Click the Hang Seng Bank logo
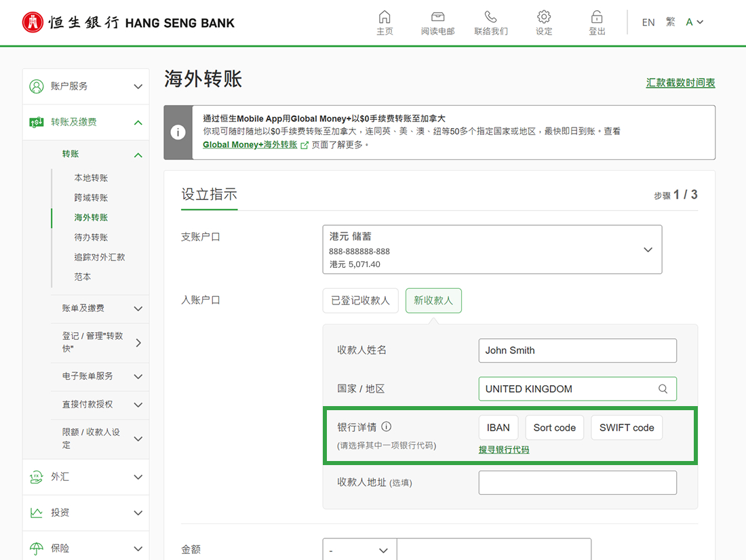Viewport: 746px width, 560px height. 129,22
